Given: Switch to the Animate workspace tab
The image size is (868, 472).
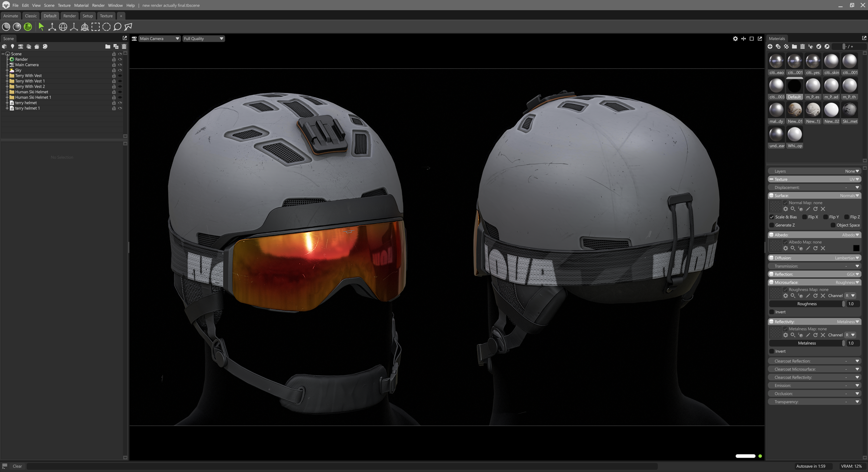Looking at the screenshot, I should [10, 16].
